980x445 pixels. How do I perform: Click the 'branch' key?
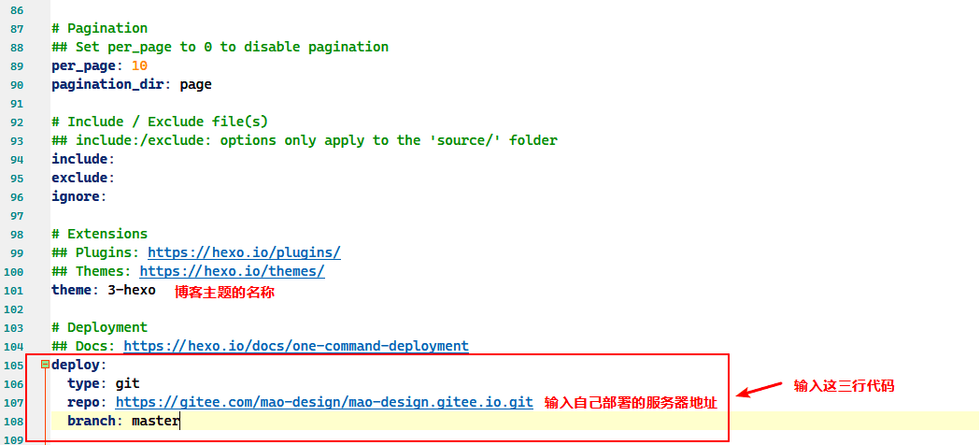tap(92, 421)
